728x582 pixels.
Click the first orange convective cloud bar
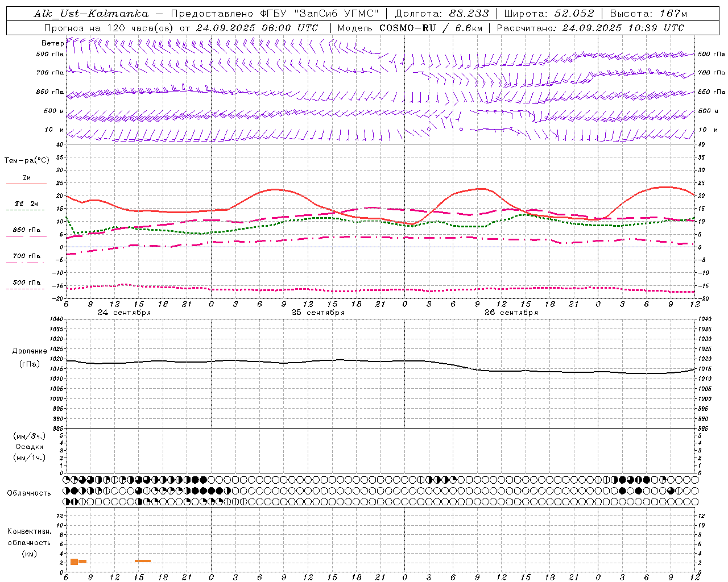pyautogui.click(x=74, y=562)
